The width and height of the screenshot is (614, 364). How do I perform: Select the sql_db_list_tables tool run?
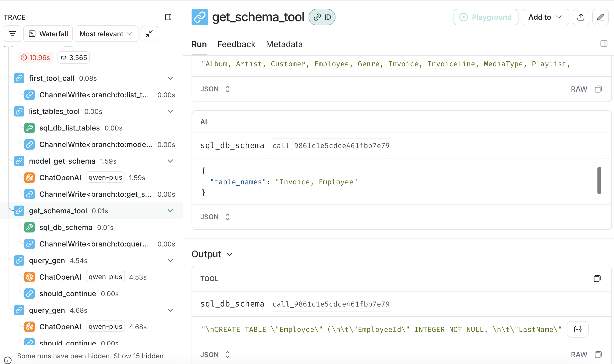click(x=69, y=128)
